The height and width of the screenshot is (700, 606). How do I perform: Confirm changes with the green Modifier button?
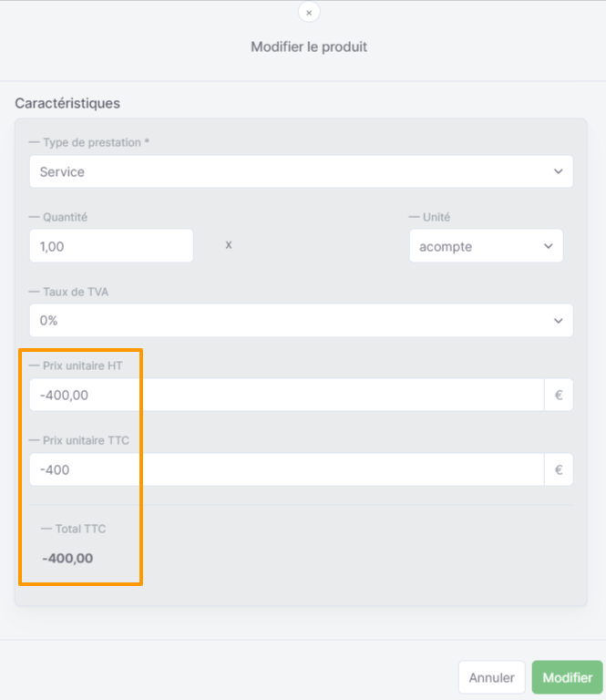568,678
